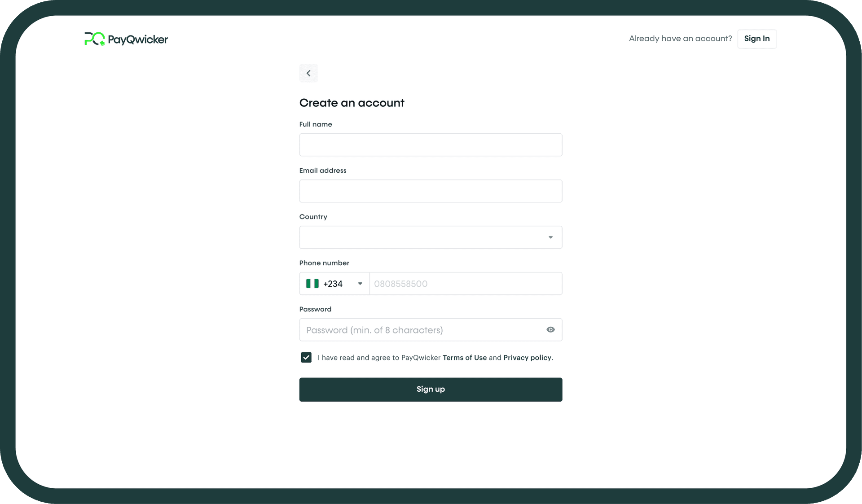Click into the Email address field
This screenshot has width=862, height=504.
tap(431, 191)
